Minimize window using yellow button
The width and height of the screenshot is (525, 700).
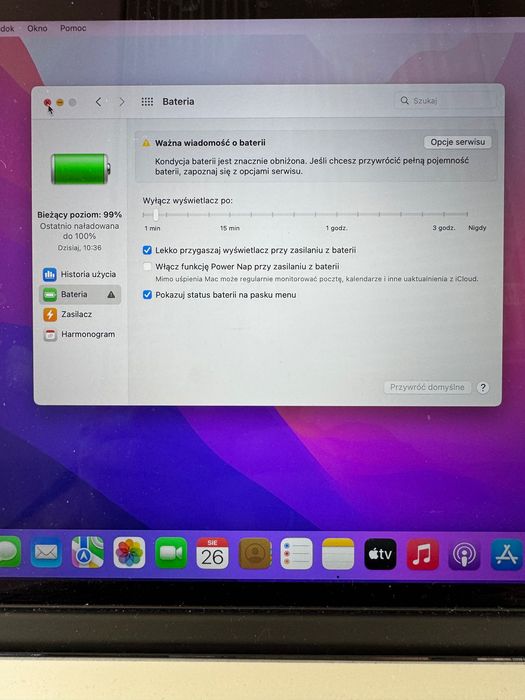point(60,103)
